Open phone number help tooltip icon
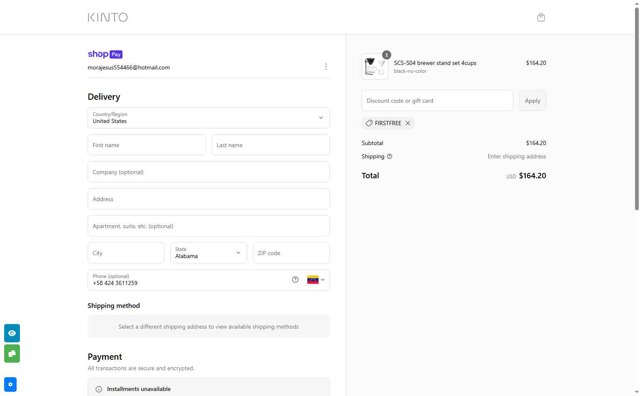 (295, 280)
